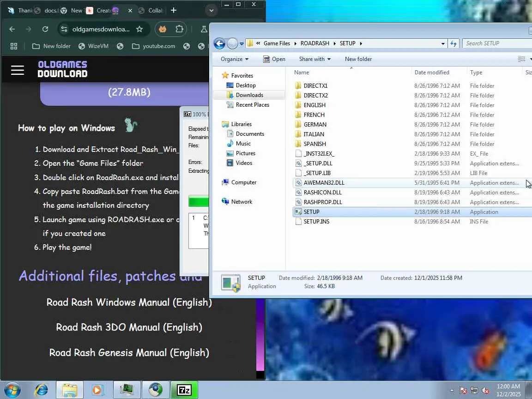Select Desktop in navigation pane
The height and width of the screenshot is (399, 532).
(246, 85)
